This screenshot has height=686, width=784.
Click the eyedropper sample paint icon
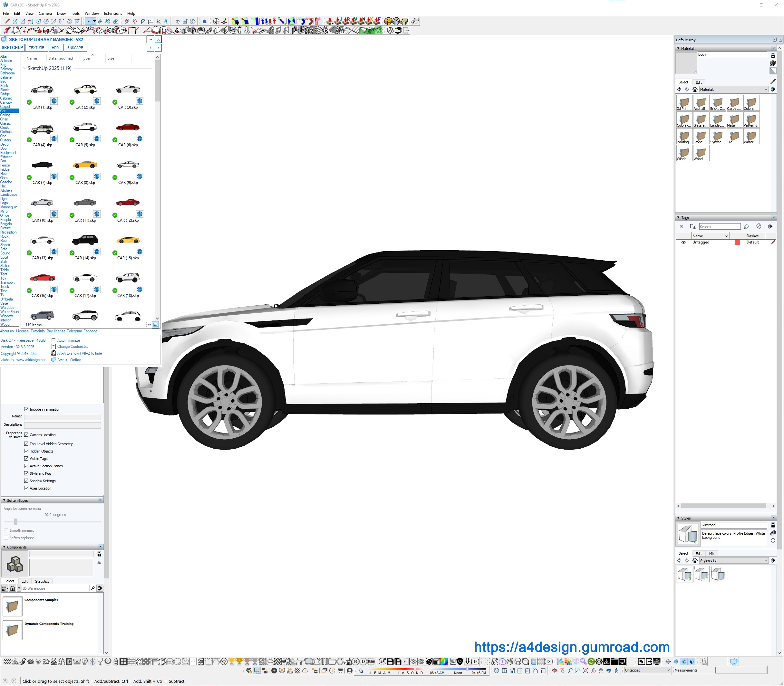[772, 81]
